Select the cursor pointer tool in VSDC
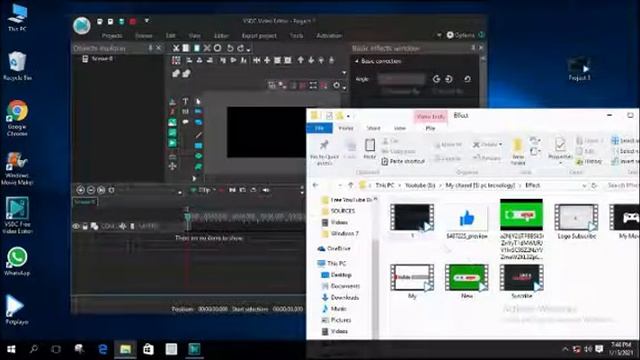The image size is (640, 360). click(198, 101)
